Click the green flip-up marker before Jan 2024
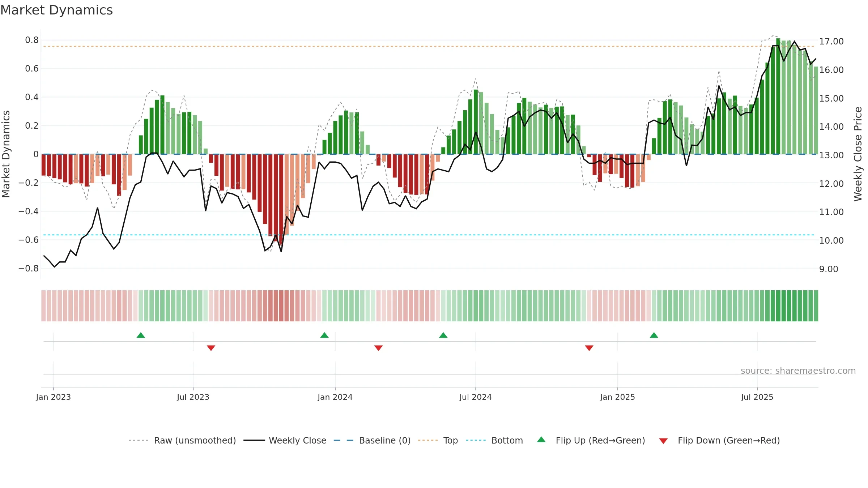The height and width of the screenshot is (488, 868). tap(324, 335)
